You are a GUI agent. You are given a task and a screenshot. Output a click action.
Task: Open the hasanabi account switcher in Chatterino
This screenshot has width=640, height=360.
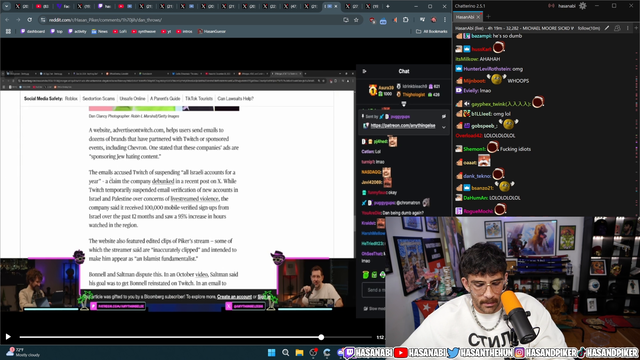[x=567, y=6]
